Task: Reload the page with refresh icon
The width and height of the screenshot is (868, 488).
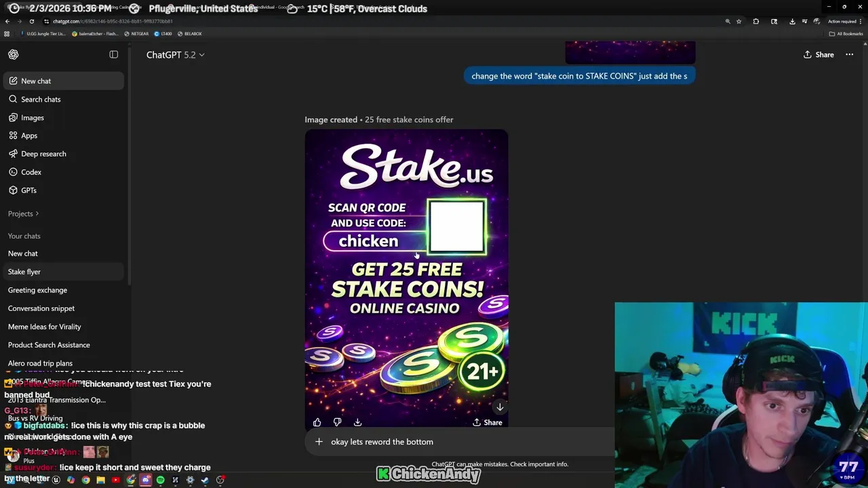Action: (x=31, y=21)
